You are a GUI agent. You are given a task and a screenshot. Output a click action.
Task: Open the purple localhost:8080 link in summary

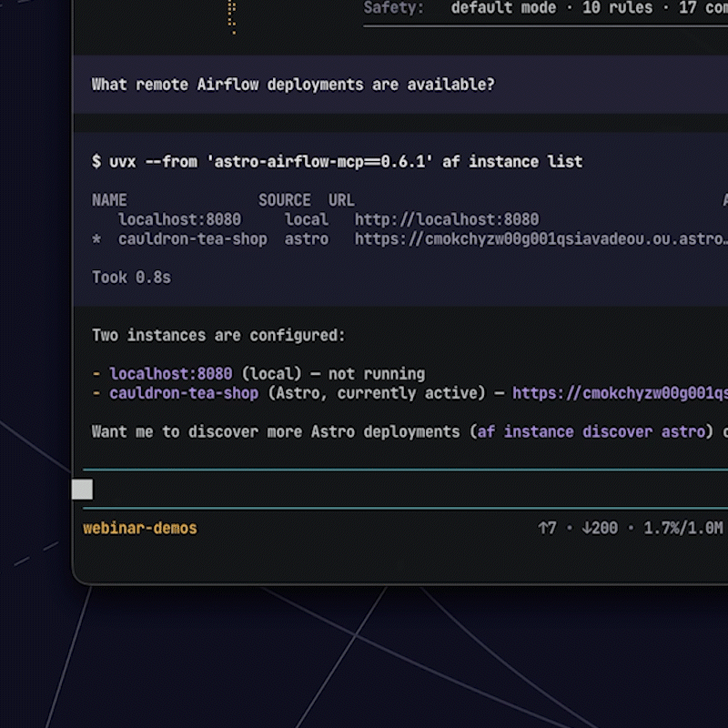coord(170,374)
